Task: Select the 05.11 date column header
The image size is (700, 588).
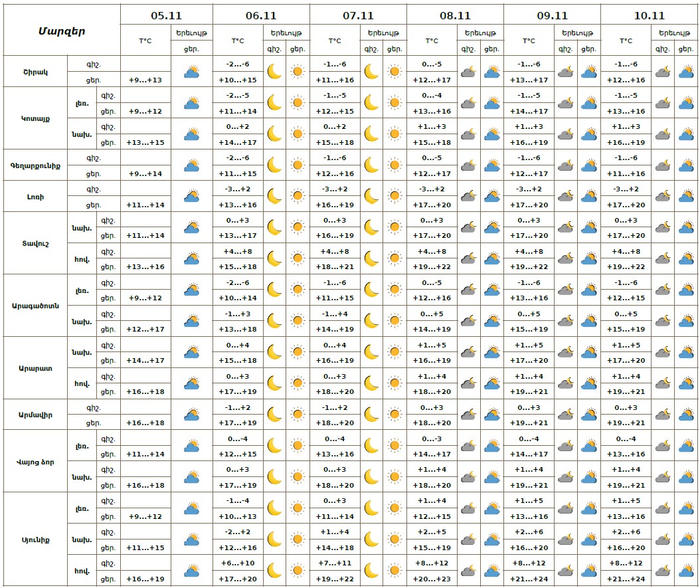Action: 167,15
